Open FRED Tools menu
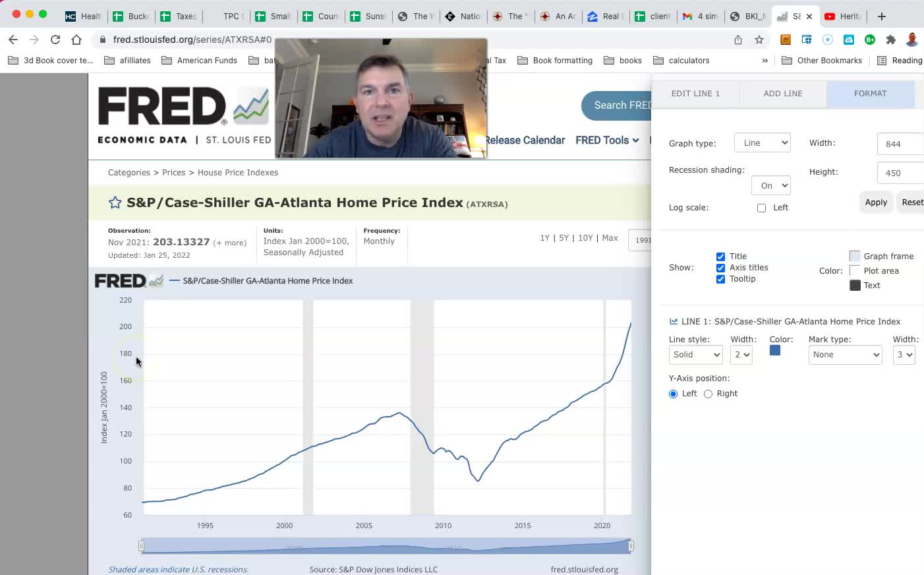This screenshot has width=924, height=575. (x=607, y=140)
